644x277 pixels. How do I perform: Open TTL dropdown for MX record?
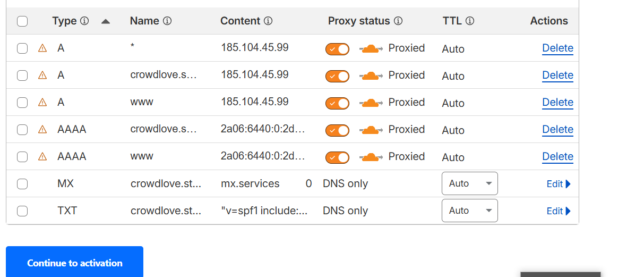[x=469, y=183]
